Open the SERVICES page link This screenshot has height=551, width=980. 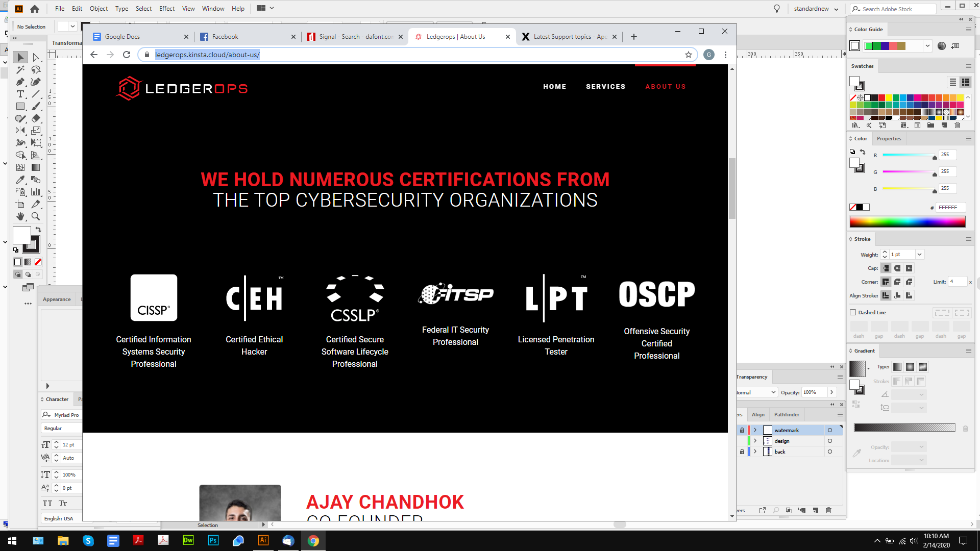click(606, 87)
